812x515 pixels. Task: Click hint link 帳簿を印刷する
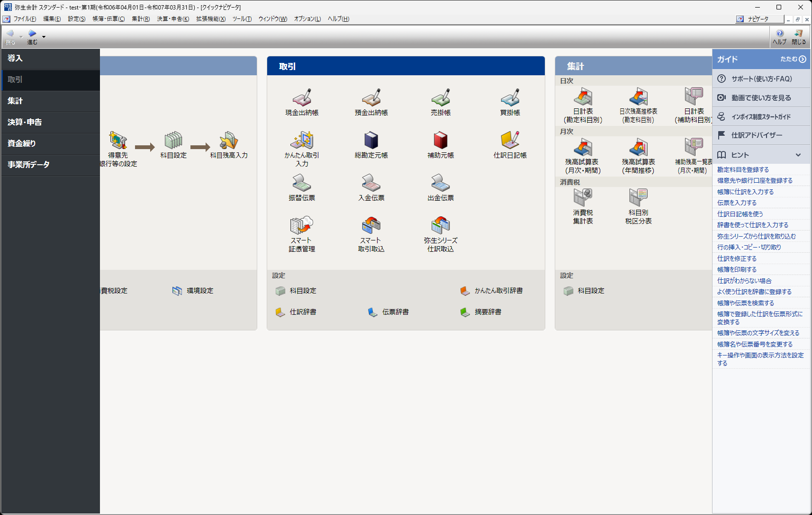click(x=737, y=269)
